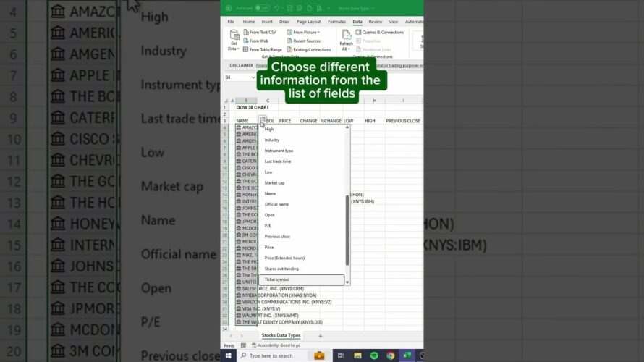Switch to the Insert ribbon tab
The height and width of the screenshot is (362, 644).
tap(267, 22)
